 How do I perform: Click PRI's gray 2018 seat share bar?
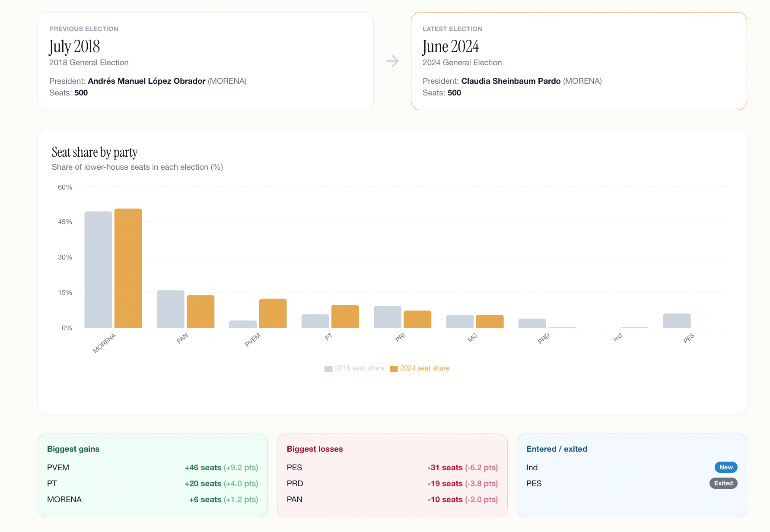coord(388,317)
